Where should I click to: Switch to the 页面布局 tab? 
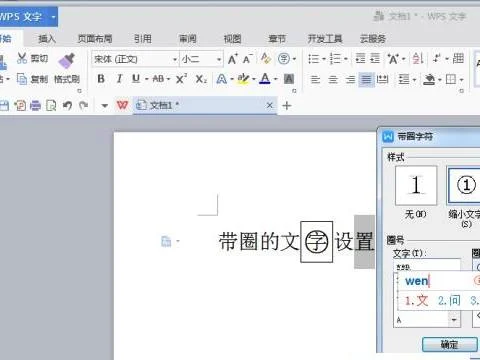pyautogui.click(x=95, y=39)
